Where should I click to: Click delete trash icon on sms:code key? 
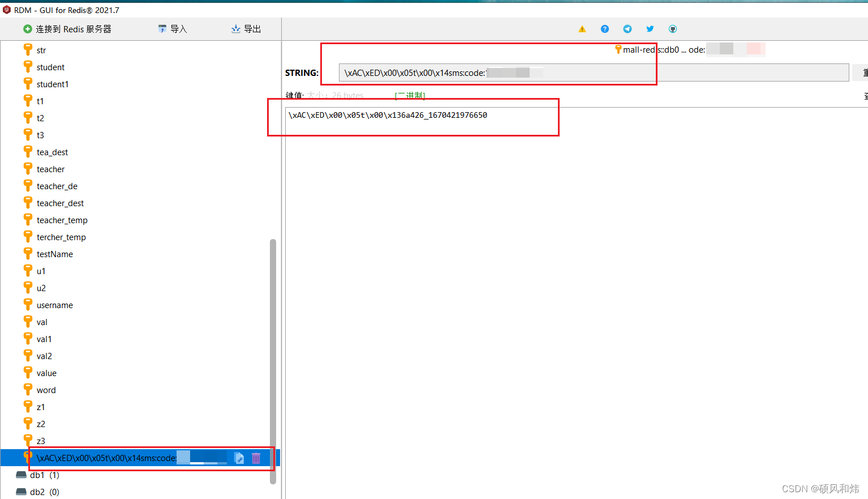tap(256, 458)
